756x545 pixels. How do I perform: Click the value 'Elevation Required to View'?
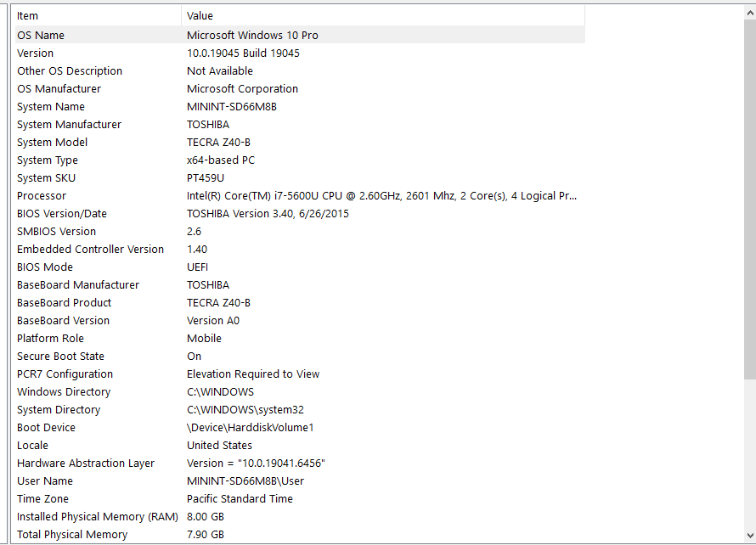pos(252,374)
